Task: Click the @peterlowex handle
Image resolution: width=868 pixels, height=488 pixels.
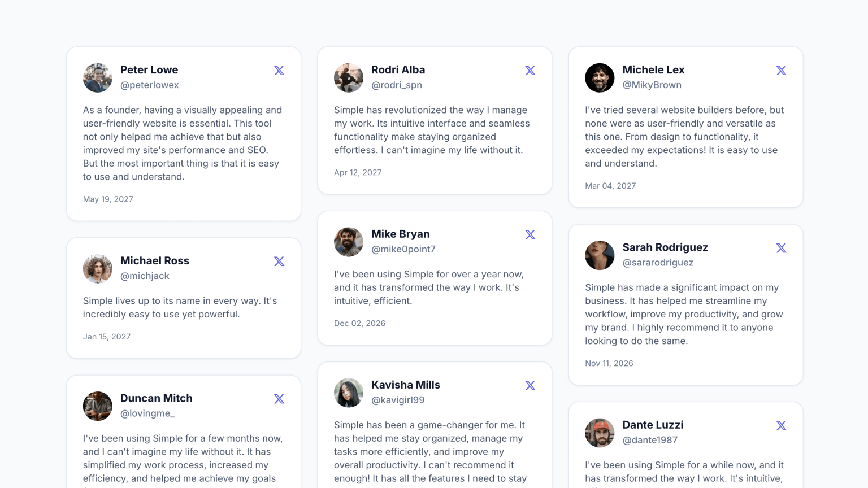Action: tap(150, 85)
